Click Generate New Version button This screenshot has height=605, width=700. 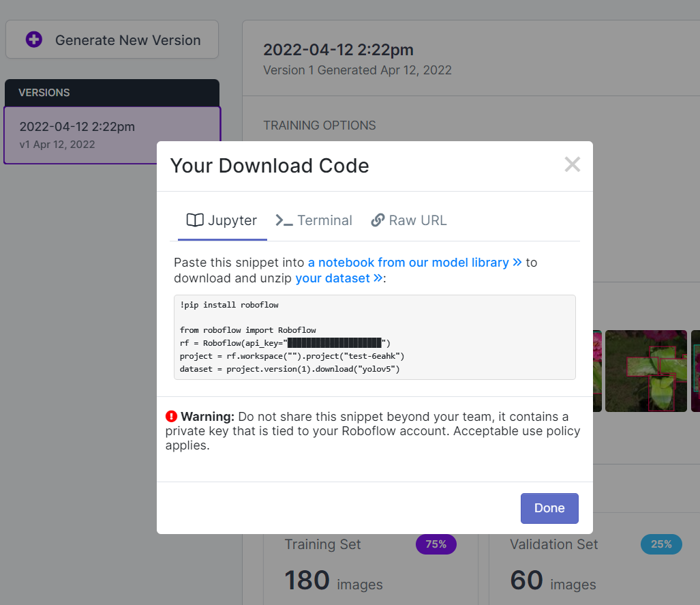(112, 40)
